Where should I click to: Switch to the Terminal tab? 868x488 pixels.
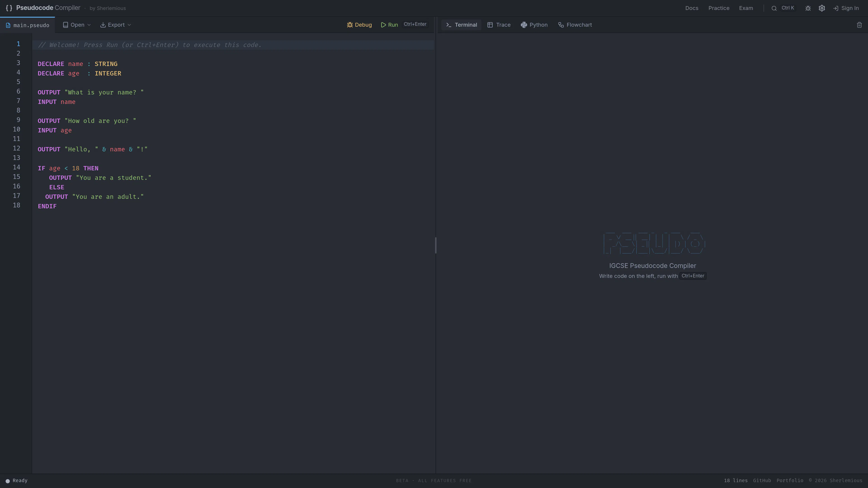(461, 25)
